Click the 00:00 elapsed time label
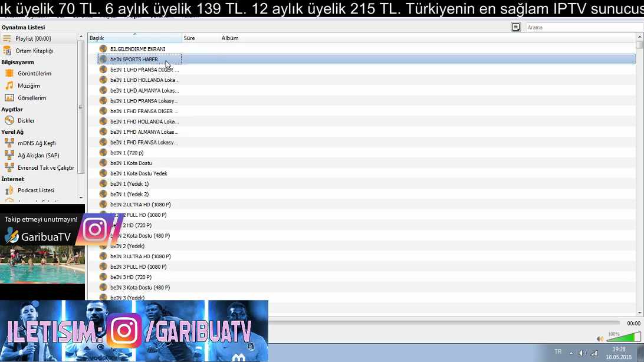 (x=633, y=324)
